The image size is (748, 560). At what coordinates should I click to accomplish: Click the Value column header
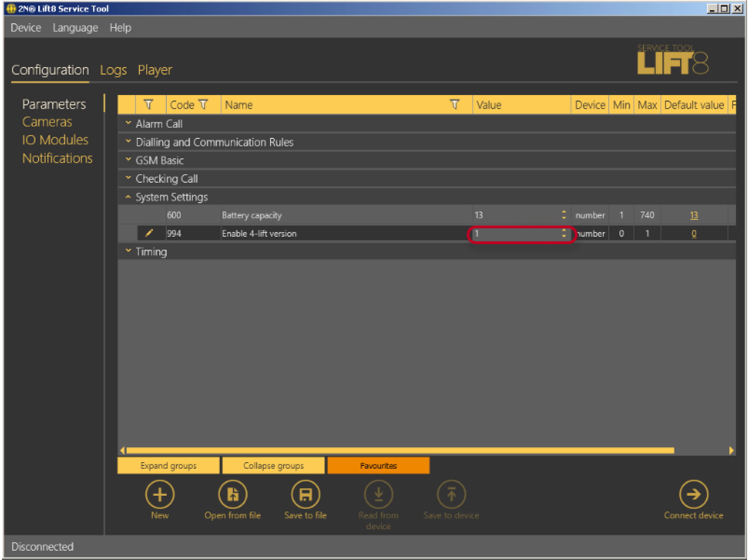point(522,105)
